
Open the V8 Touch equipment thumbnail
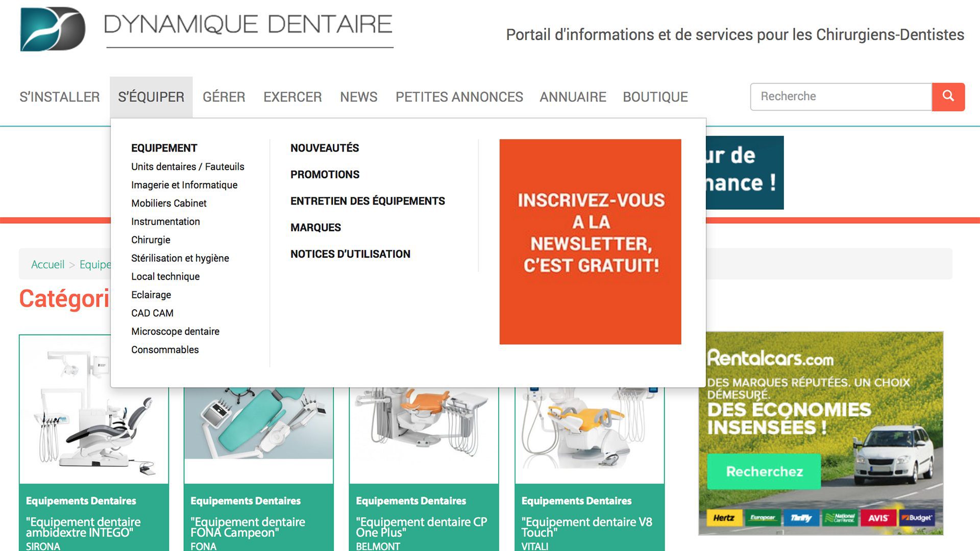pyautogui.click(x=589, y=434)
